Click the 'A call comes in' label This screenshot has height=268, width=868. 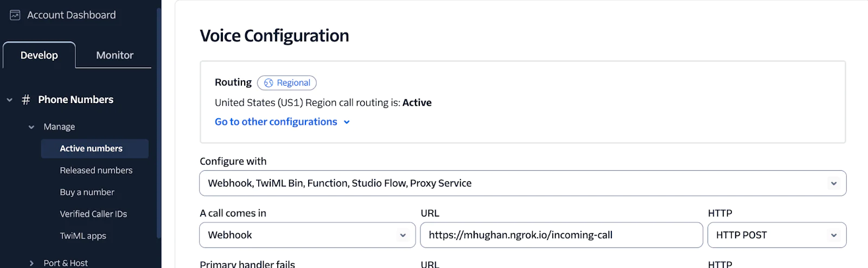pyautogui.click(x=233, y=213)
